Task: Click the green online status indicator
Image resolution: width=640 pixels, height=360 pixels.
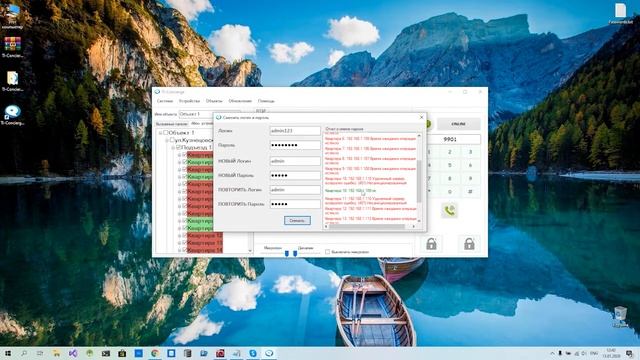Action: (428, 124)
